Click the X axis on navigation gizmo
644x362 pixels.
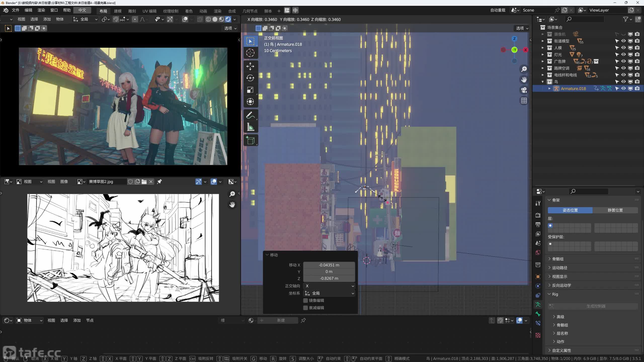[x=526, y=50]
